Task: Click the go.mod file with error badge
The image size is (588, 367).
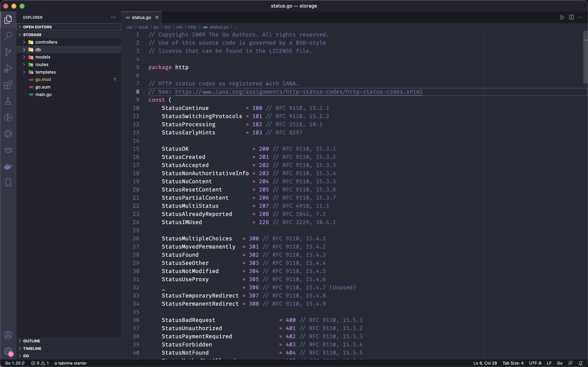Action: coord(42,79)
